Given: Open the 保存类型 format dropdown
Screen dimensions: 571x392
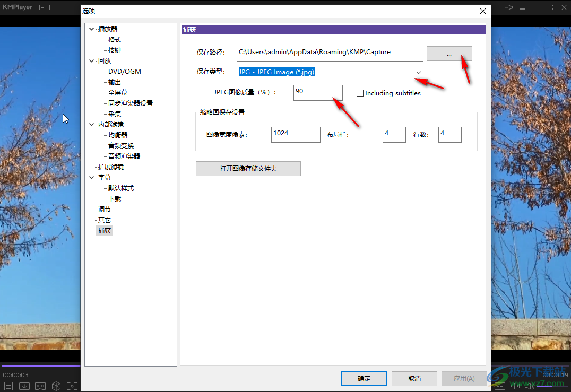Looking at the screenshot, I should pyautogui.click(x=418, y=73).
